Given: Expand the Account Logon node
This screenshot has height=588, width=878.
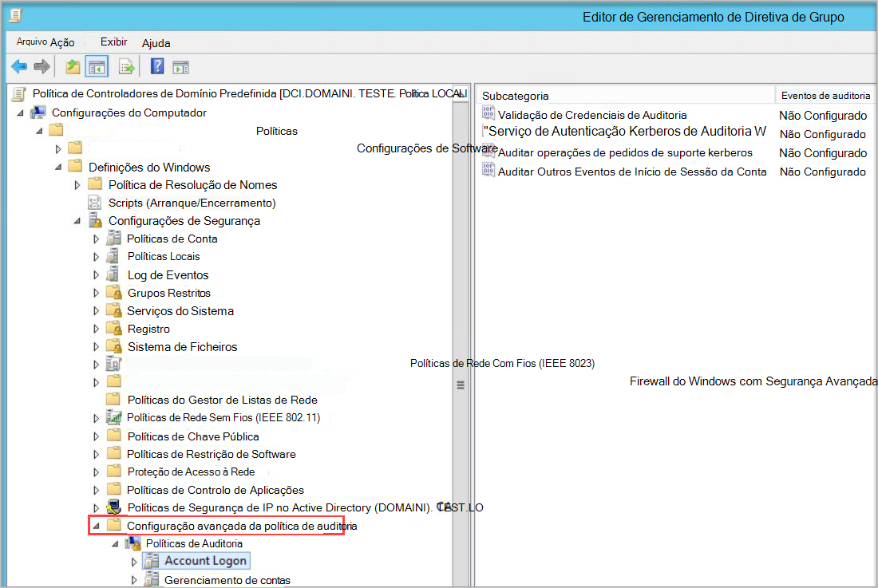Looking at the screenshot, I should (x=134, y=561).
